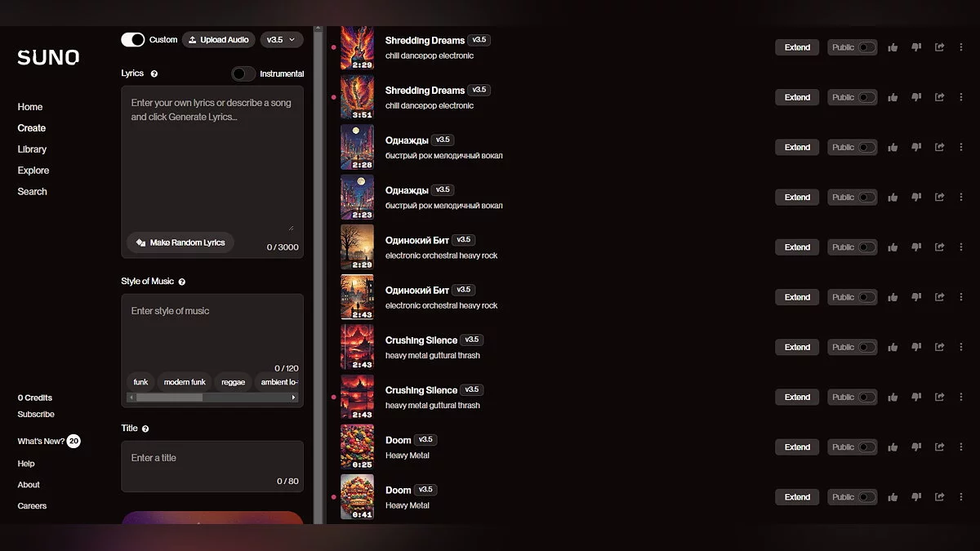Viewport: 980px width, 551px height.
Task: Add the modern funk style tag
Action: (x=185, y=382)
